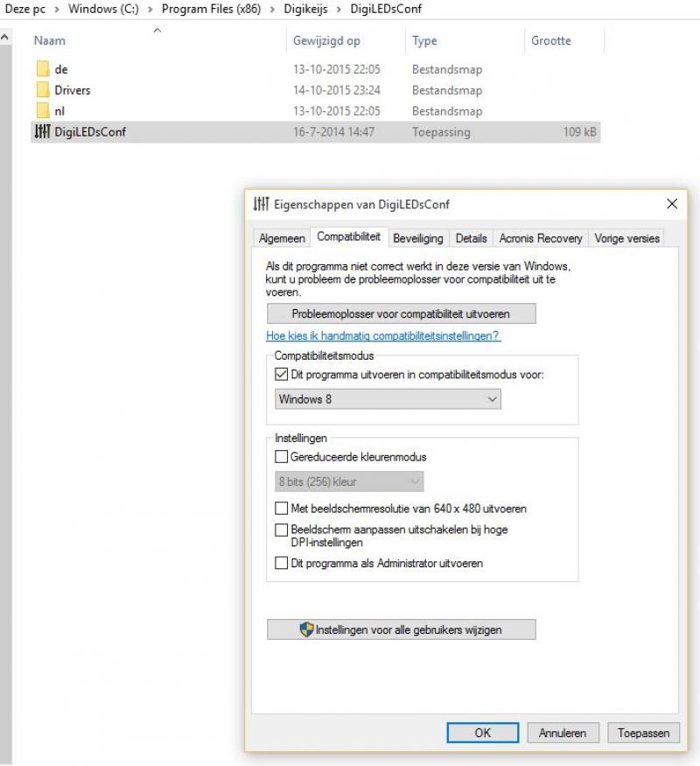This screenshot has width=700, height=766.
Task: Click the DigiLEDsConf application icon in list
Action: pyautogui.click(x=43, y=131)
